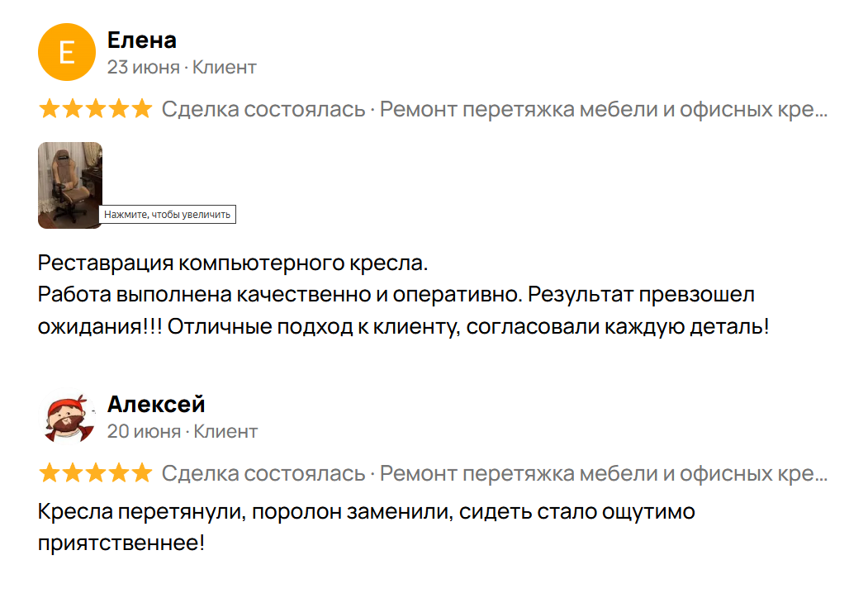The image size is (868, 593).
Task: Click review text "Кресла перетянули, поролон заменили"
Action: [243, 512]
